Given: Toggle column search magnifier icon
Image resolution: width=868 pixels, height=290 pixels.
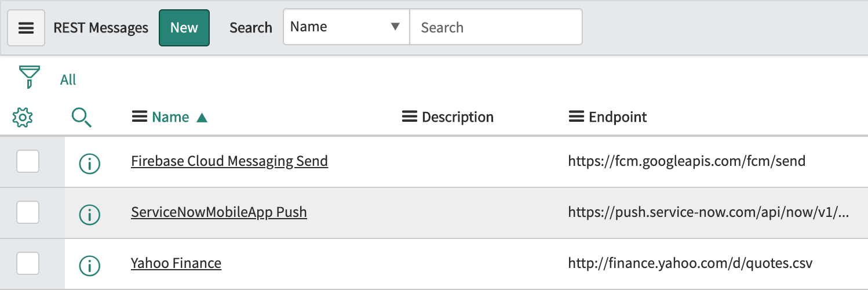Looking at the screenshot, I should (82, 118).
